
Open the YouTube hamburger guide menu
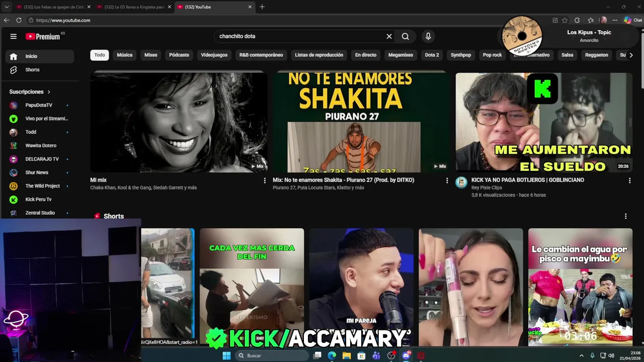coord(14,36)
